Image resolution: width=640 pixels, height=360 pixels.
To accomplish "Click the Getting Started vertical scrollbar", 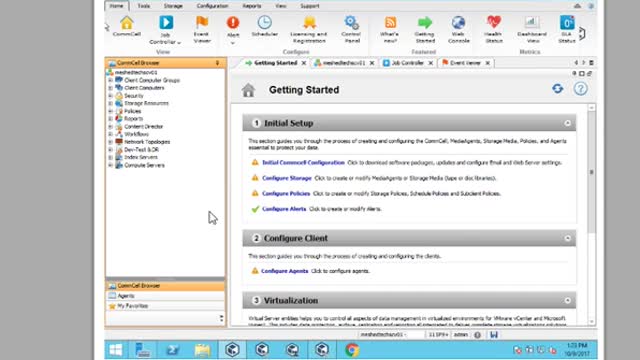I will coord(591,172).
